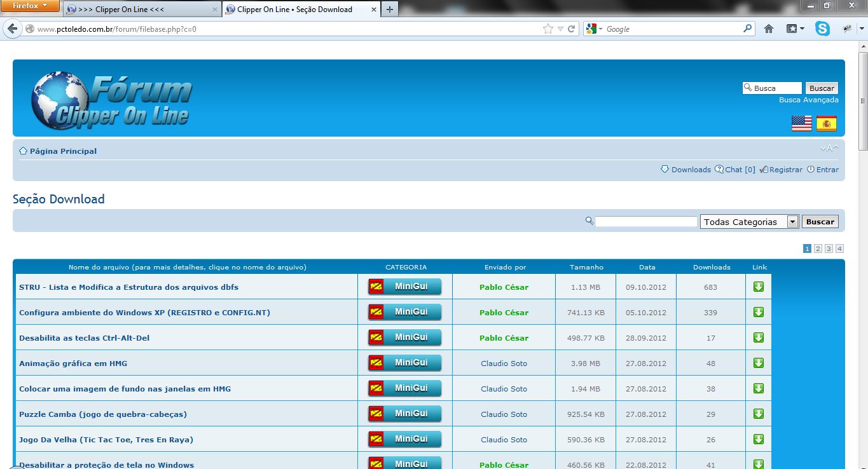
Task: Click green download arrow for imagem de fundo row
Action: [x=758, y=388]
